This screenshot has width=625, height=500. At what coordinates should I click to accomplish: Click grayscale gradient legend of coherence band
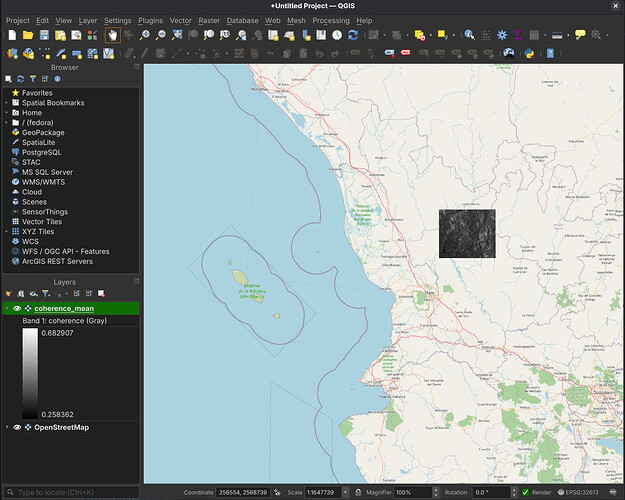click(x=30, y=373)
